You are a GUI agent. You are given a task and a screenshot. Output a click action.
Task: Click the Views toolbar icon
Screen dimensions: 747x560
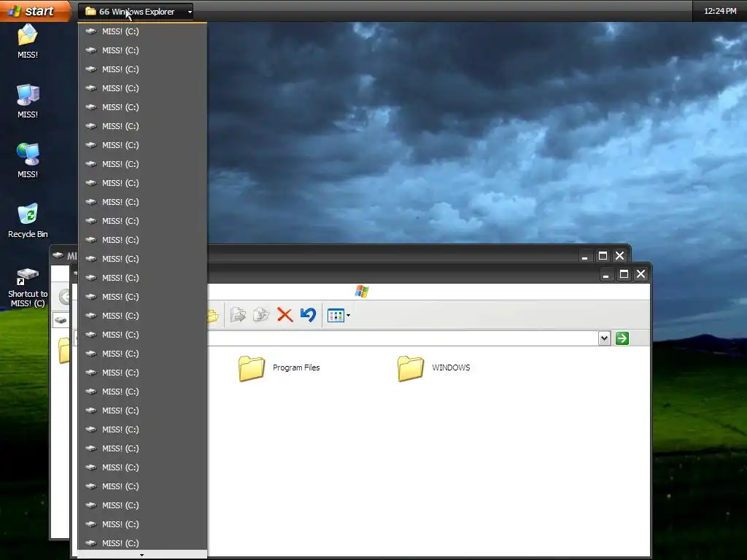336,315
